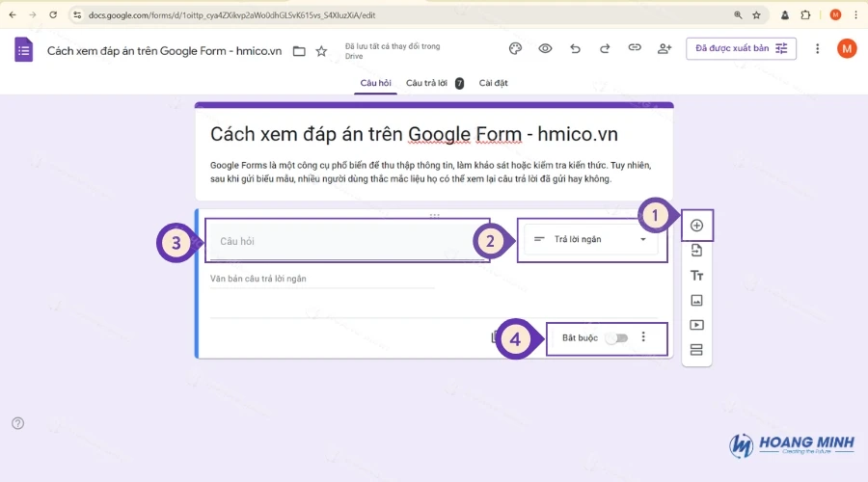
Task: Click the browser address bar URL
Action: click(x=231, y=14)
